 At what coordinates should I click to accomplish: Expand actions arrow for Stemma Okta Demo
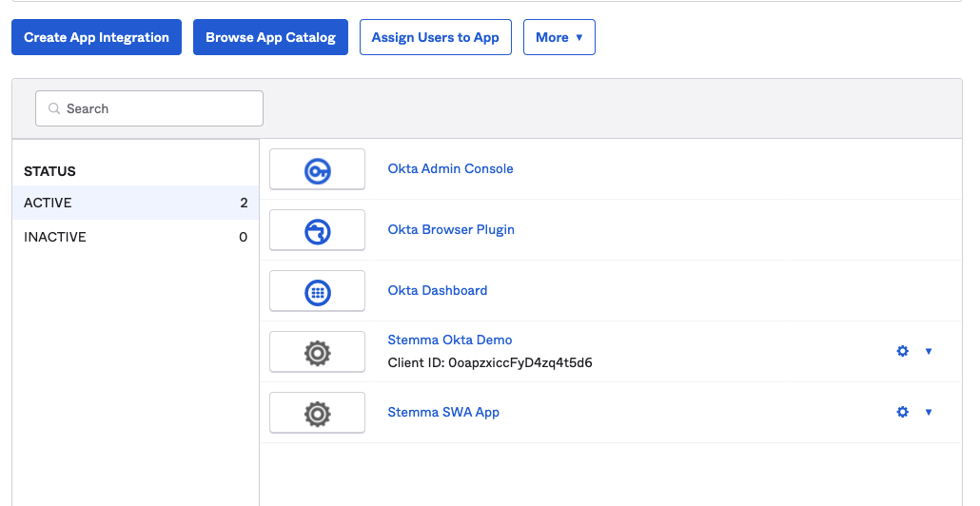pyautogui.click(x=929, y=351)
